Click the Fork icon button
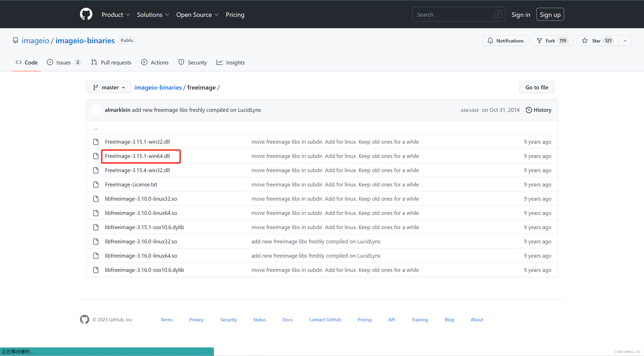Screen dimensions: 644x356 click(x=540, y=41)
